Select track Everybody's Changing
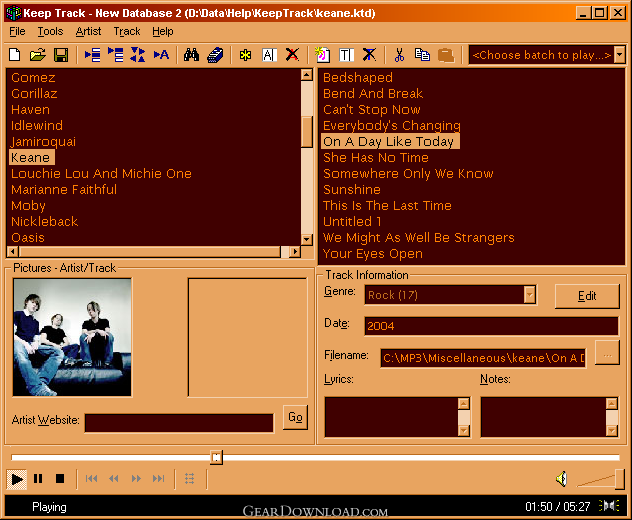 click(392, 125)
